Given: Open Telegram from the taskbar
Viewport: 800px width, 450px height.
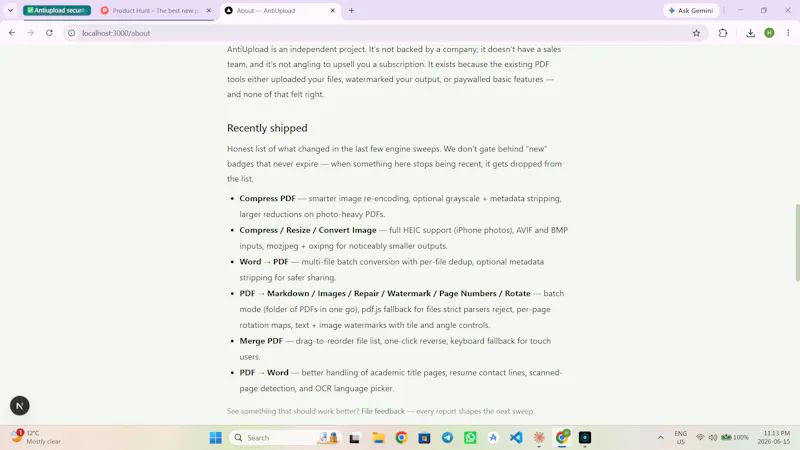Looking at the screenshot, I should [447, 438].
